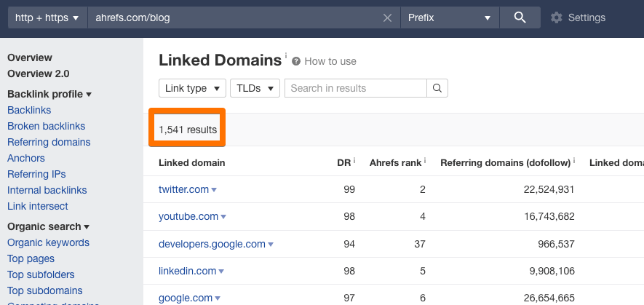Click the search icon beside Search in results

[x=437, y=88]
